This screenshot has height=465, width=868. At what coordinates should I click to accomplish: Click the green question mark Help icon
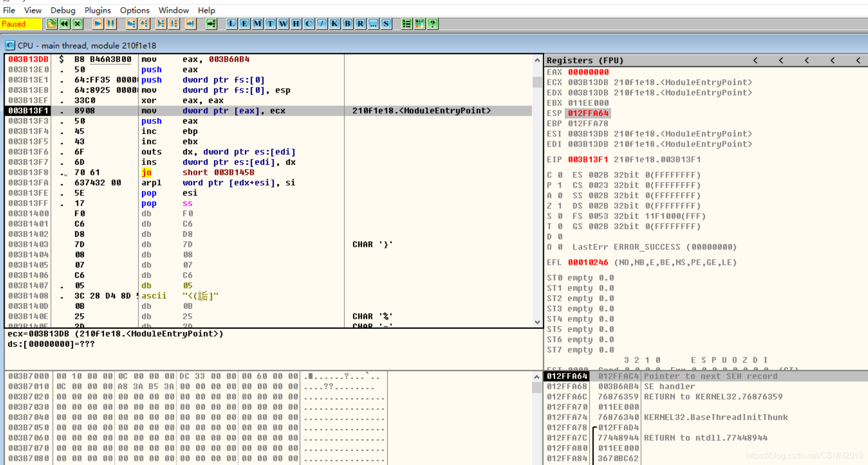point(432,24)
